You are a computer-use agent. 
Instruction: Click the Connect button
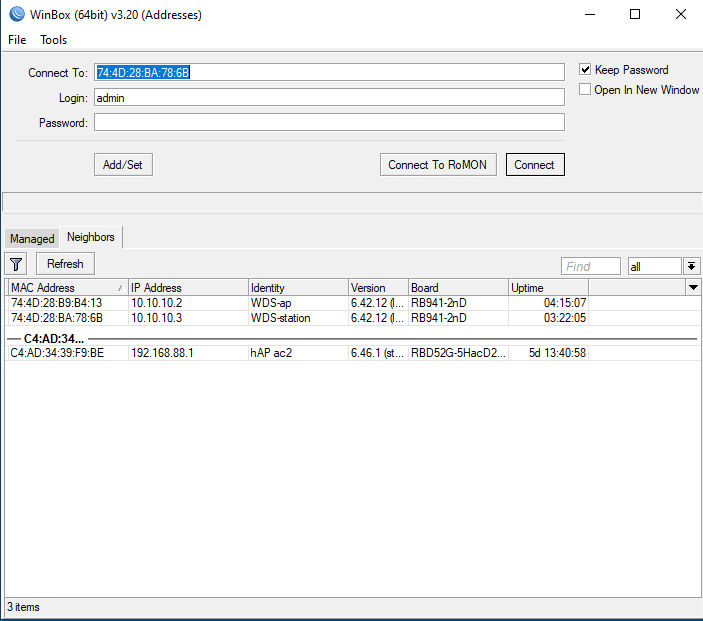tap(535, 165)
